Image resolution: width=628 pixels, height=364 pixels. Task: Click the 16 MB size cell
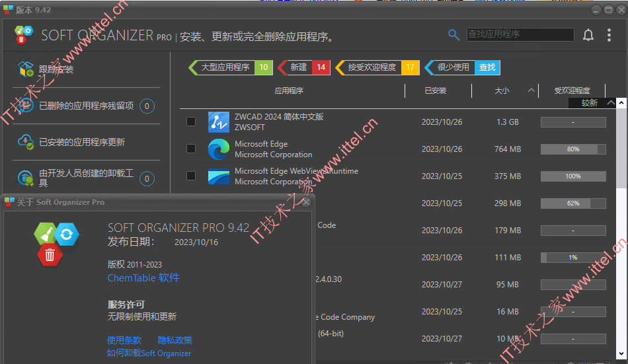(508, 312)
